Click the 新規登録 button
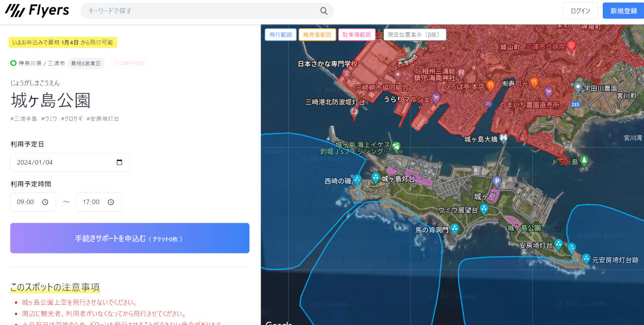Screen dimensions: 644x325 [x=623, y=11]
